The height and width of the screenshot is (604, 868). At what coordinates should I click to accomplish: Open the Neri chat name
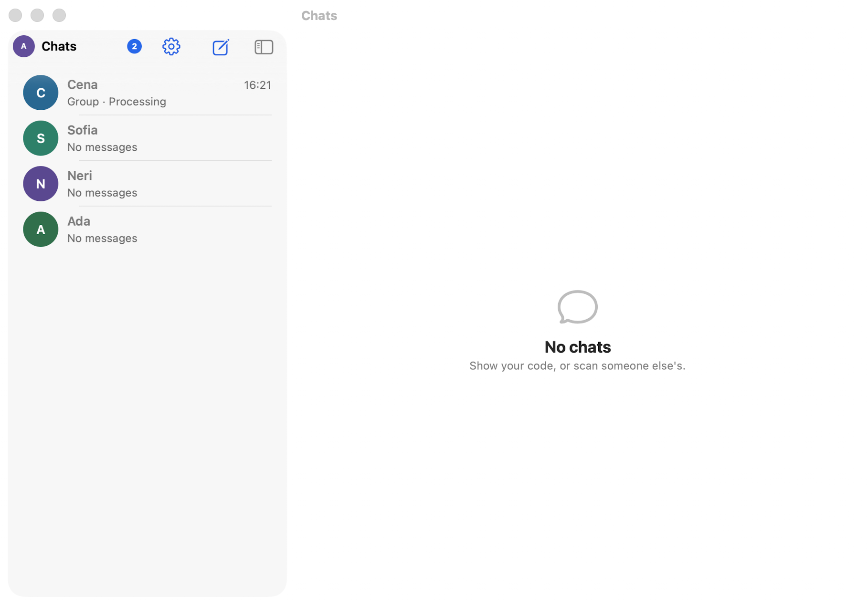80,176
